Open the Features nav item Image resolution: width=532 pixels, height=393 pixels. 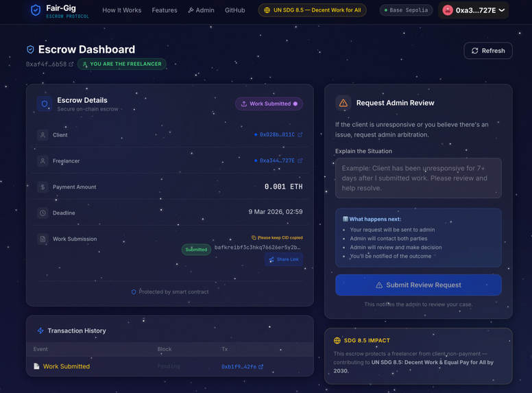165,10
